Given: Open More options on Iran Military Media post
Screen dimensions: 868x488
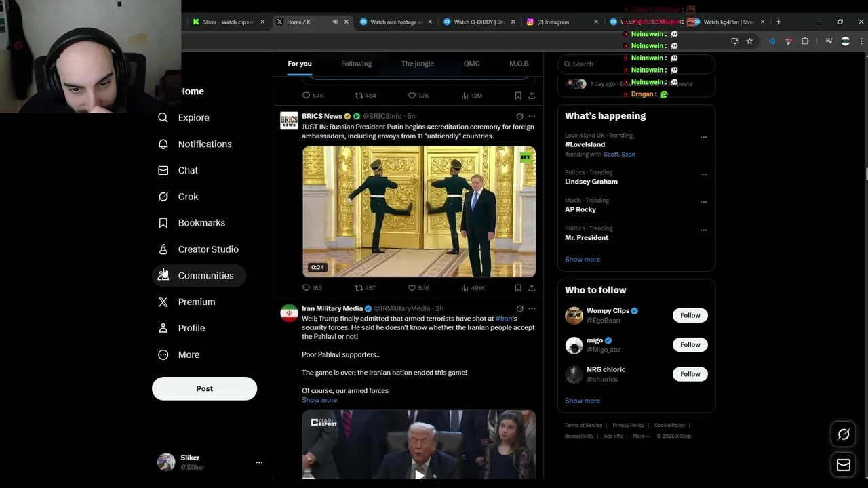Looking at the screenshot, I should (532, 308).
